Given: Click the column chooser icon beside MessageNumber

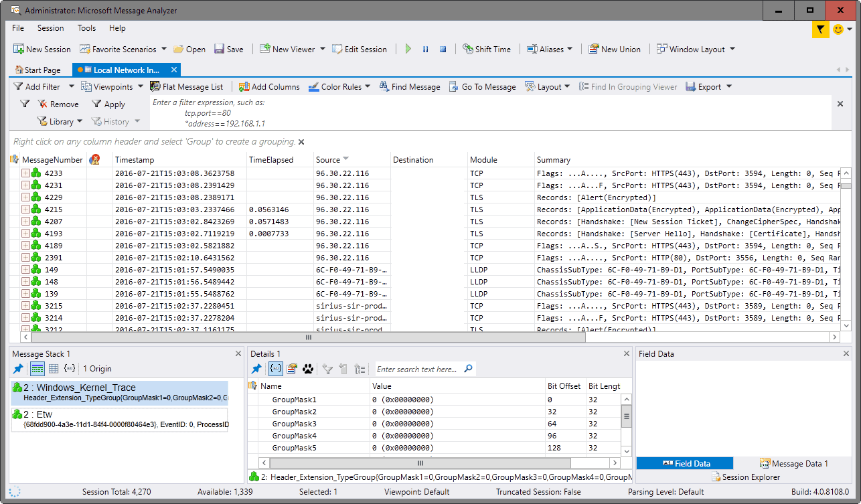Looking at the screenshot, I should click(x=15, y=159).
